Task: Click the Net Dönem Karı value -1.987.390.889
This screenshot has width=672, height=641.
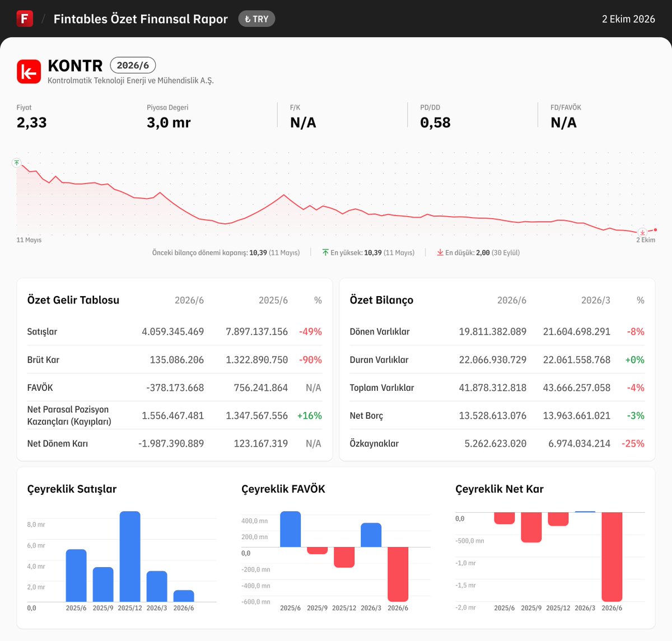Action: pyautogui.click(x=171, y=443)
